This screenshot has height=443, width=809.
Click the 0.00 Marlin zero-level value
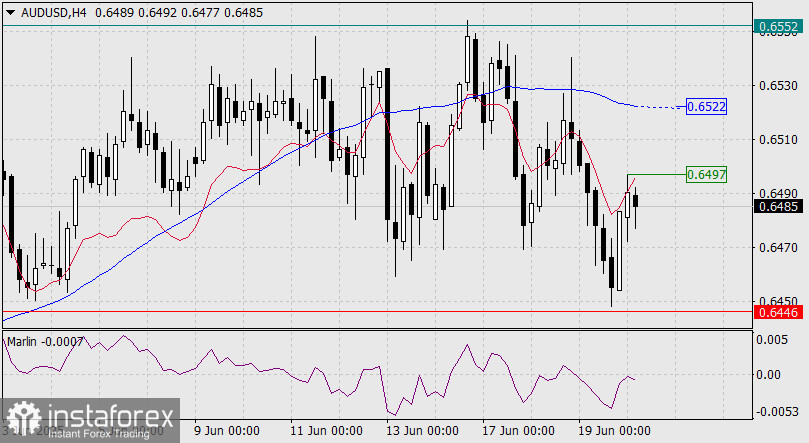tap(768, 375)
